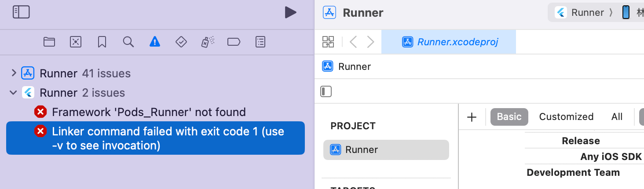Select the Issue navigator warning icon
The image size is (644, 189).
(x=154, y=42)
